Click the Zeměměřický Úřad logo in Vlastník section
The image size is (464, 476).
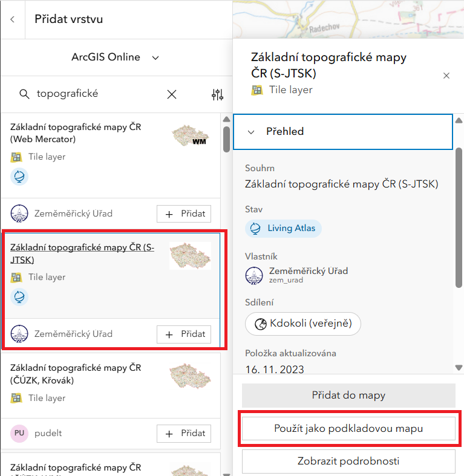tap(254, 275)
